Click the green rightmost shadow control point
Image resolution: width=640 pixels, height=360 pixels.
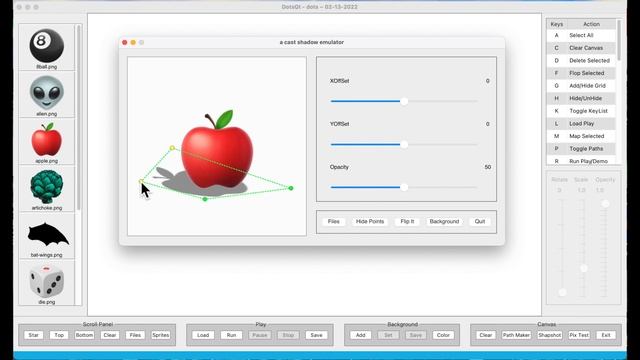click(291, 188)
